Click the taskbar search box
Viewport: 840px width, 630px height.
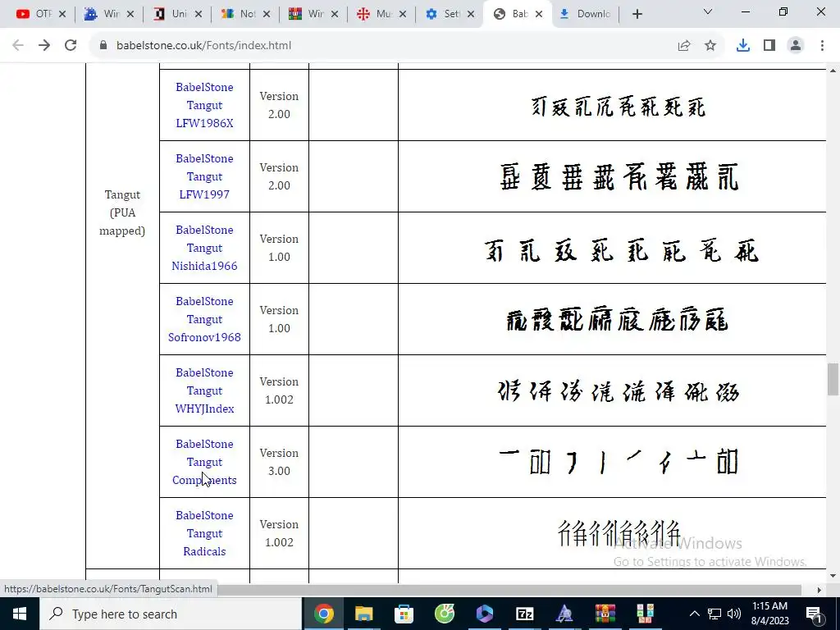(x=171, y=614)
